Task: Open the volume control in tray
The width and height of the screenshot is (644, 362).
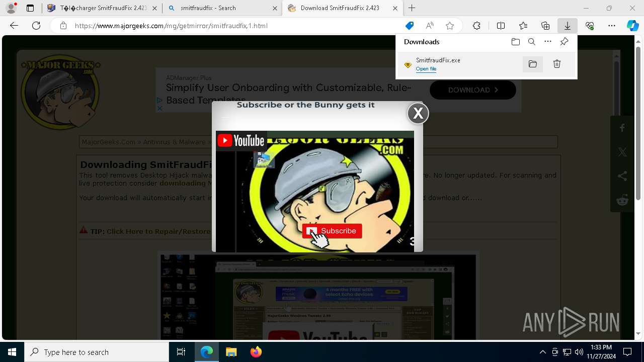Action: tap(579, 352)
